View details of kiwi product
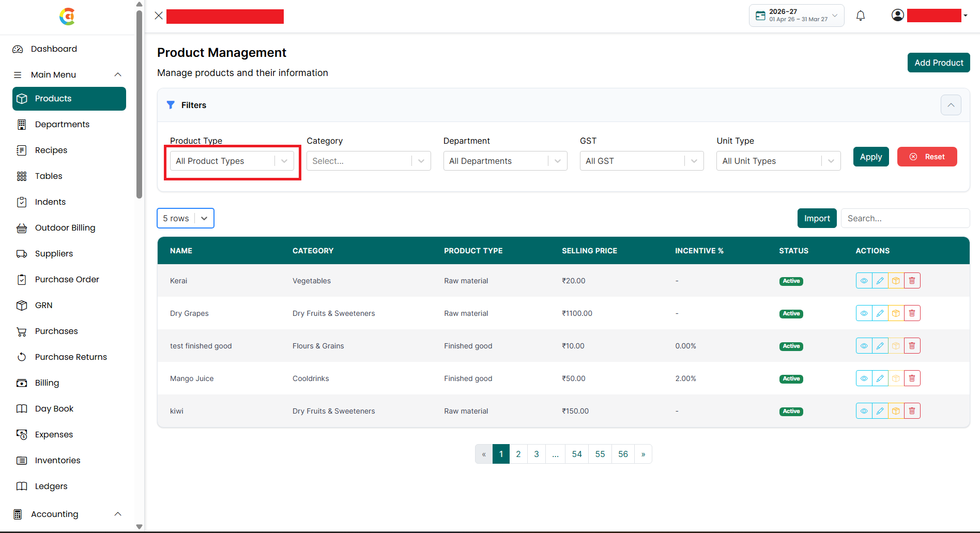The width and height of the screenshot is (980, 533). [864, 411]
